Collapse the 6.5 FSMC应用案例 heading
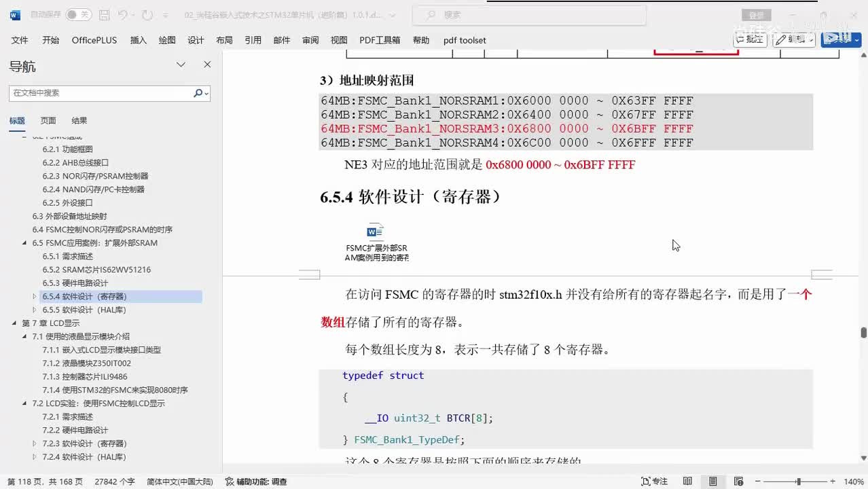Screen dimensions: 868x489 coord(25,242)
